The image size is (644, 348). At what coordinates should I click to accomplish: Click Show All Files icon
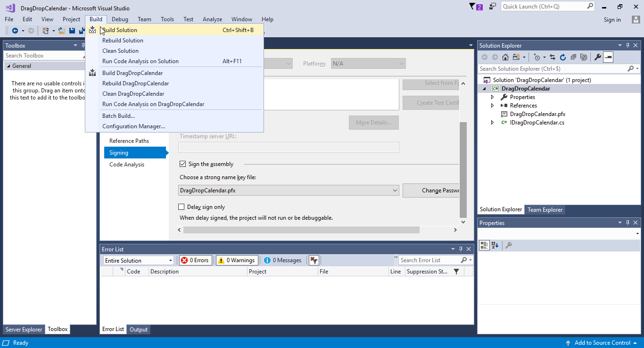pyautogui.click(x=584, y=57)
